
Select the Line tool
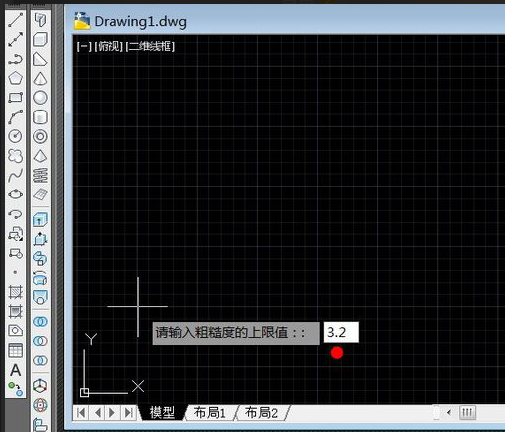click(15, 20)
